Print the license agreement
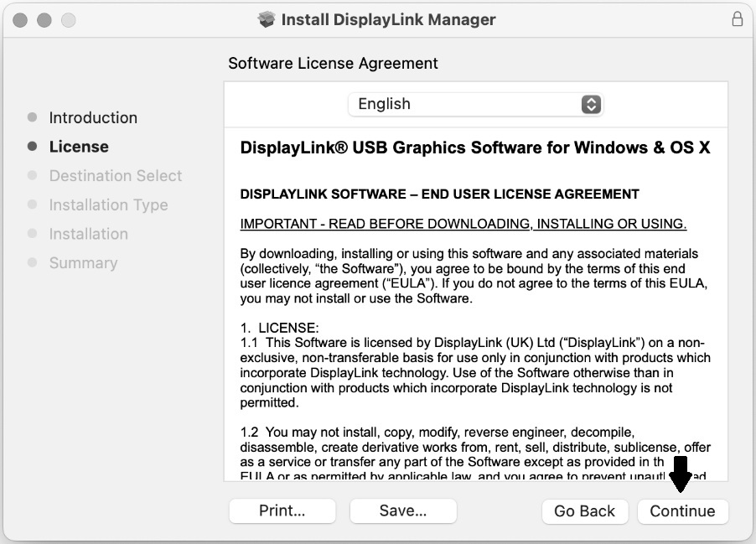Image resolution: width=756 pixels, height=544 pixels. click(x=282, y=510)
